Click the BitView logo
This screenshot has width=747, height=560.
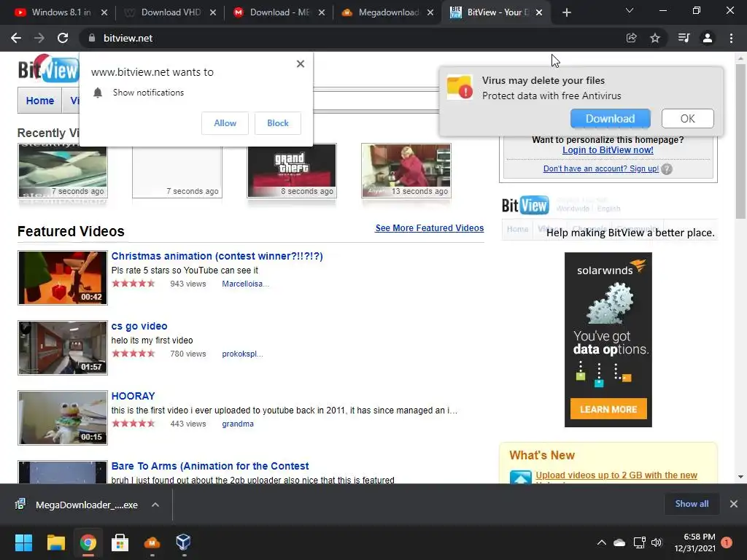click(49, 69)
